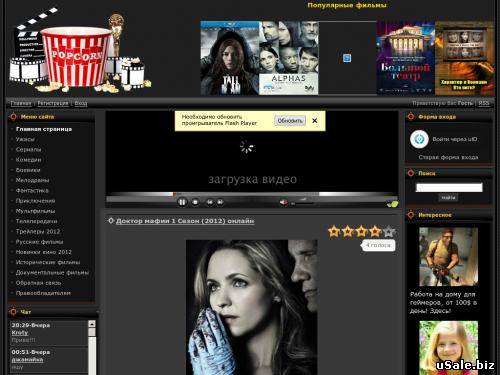
Task: Click the gamer ad image in Интересное
Action: click(448, 257)
